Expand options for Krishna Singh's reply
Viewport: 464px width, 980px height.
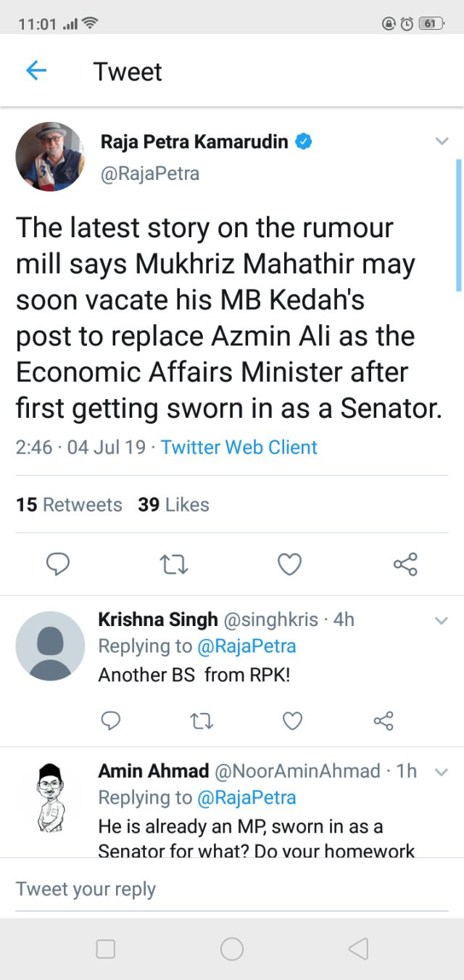[x=441, y=620]
